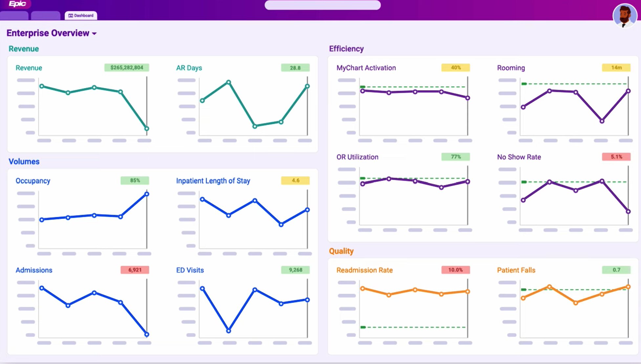This screenshot has width=641, height=364.
Task: Click the last data point on Revenue chart
Action: pos(147,129)
